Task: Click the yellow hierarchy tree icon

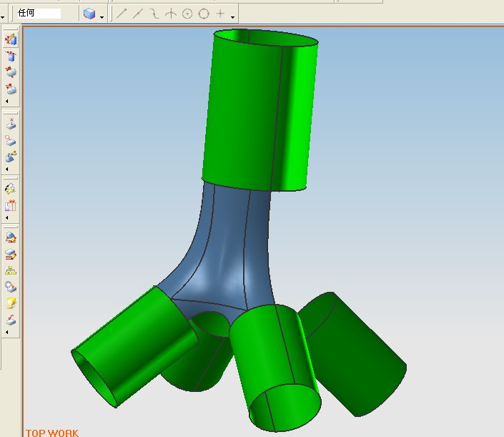Action: tap(11, 271)
